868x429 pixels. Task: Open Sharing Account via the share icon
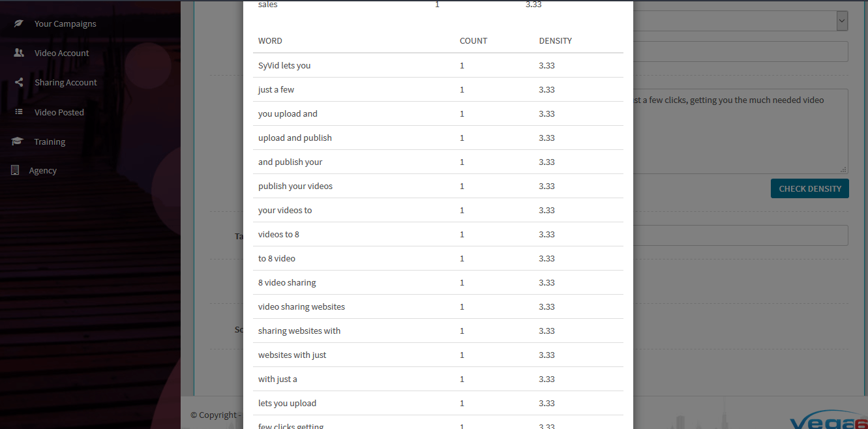[18, 81]
